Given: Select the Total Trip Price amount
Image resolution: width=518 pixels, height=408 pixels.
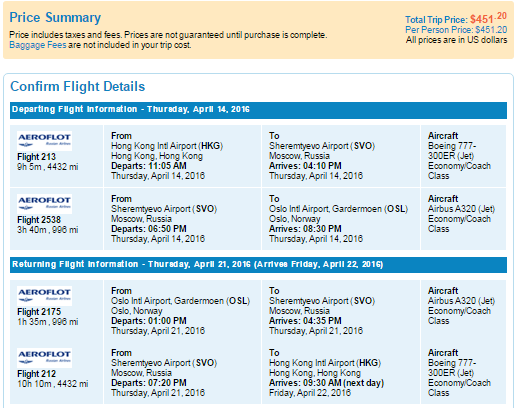Looking at the screenshot, I should tap(488, 18).
